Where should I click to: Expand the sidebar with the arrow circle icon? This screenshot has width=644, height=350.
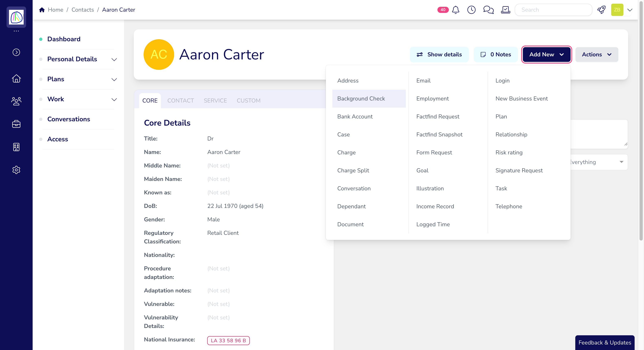(16, 52)
